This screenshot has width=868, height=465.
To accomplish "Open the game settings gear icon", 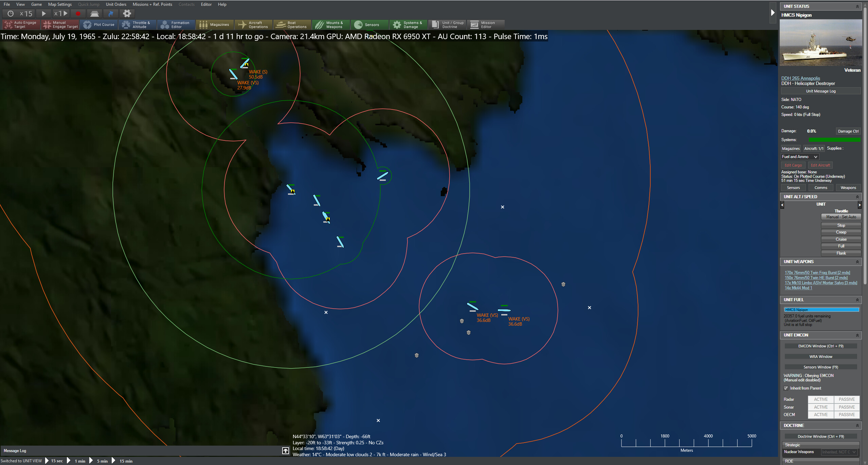I will click(x=127, y=14).
